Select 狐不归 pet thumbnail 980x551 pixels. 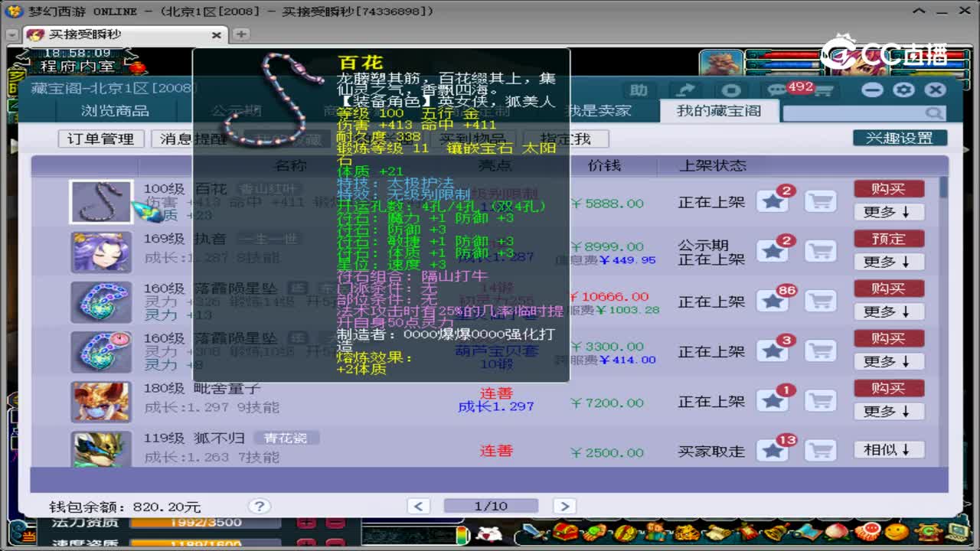[x=101, y=449]
